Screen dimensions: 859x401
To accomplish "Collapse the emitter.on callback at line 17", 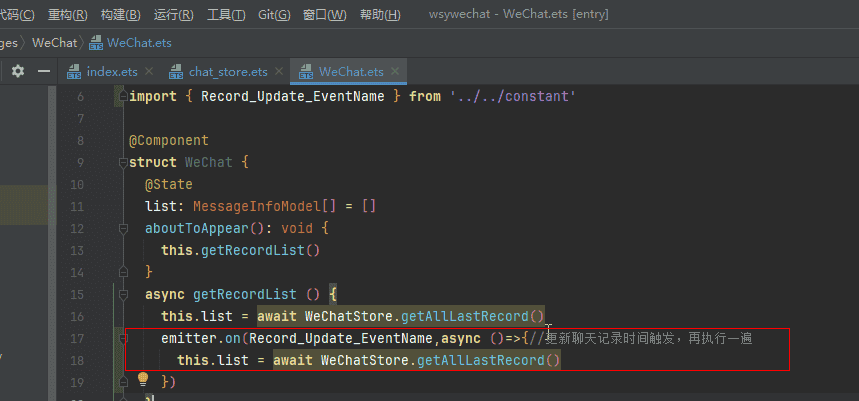I will pyautogui.click(x=122, y=338).
